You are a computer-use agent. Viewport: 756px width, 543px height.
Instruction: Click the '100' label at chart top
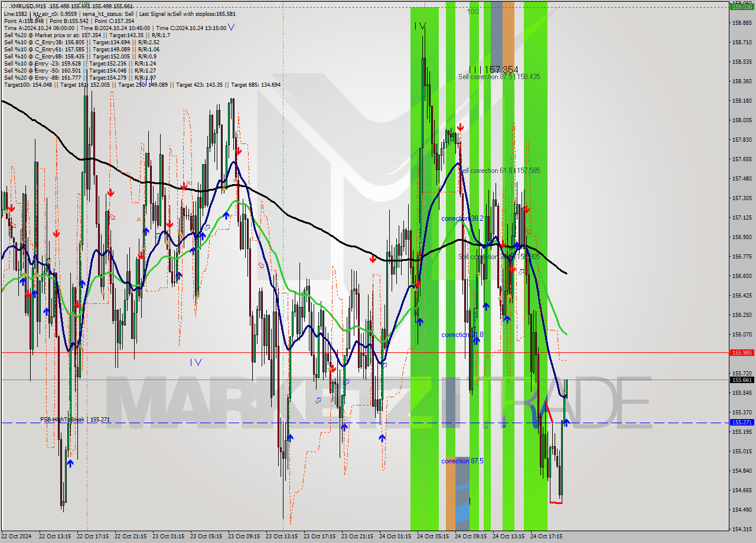473,11
